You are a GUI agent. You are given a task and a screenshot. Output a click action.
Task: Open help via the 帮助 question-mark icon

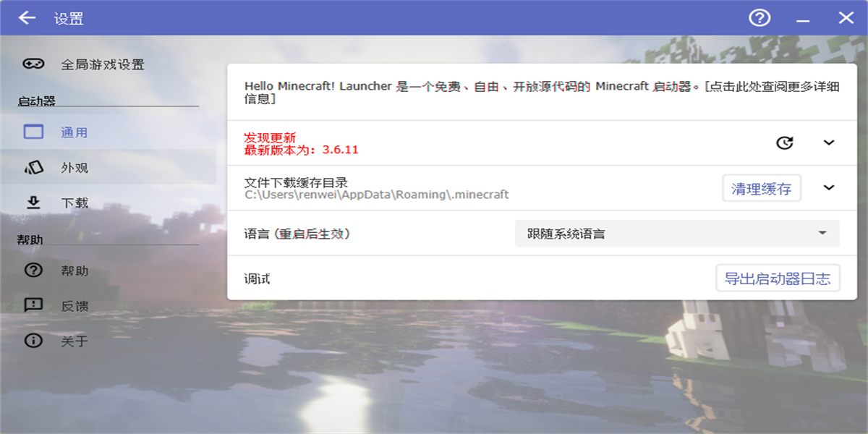click(33, 270)
